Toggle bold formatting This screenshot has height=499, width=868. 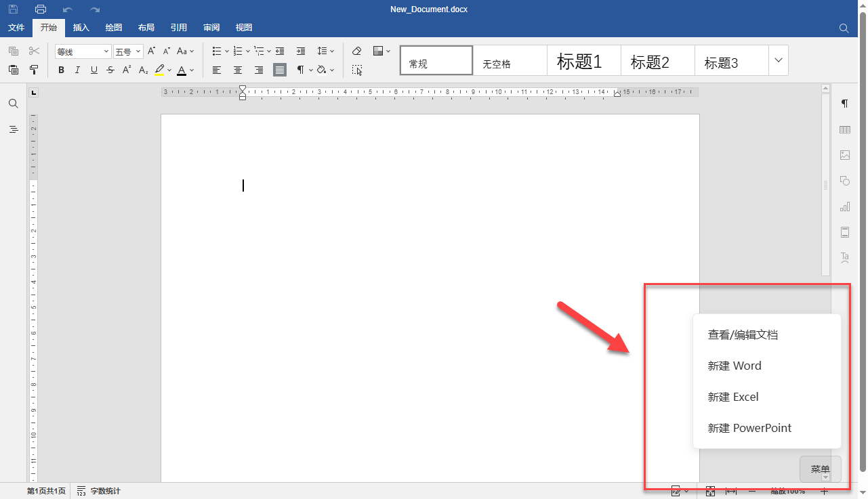61,70
